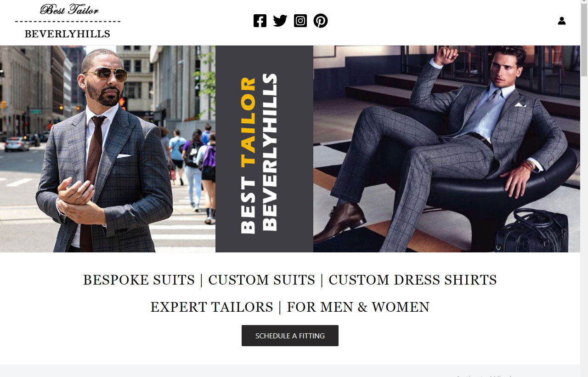Open the Twitter bird icon
Screen dimensions: 588x377
(x=280, y=21)
